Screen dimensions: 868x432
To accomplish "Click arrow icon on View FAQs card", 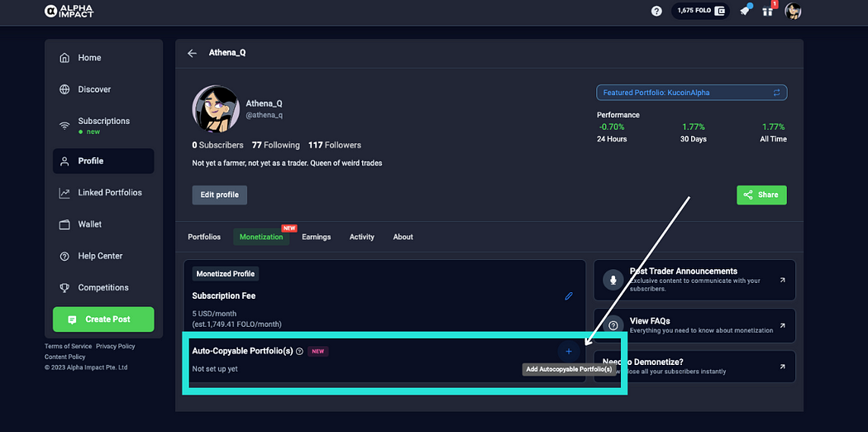I will pyautogui.click(x=782, y=326).
